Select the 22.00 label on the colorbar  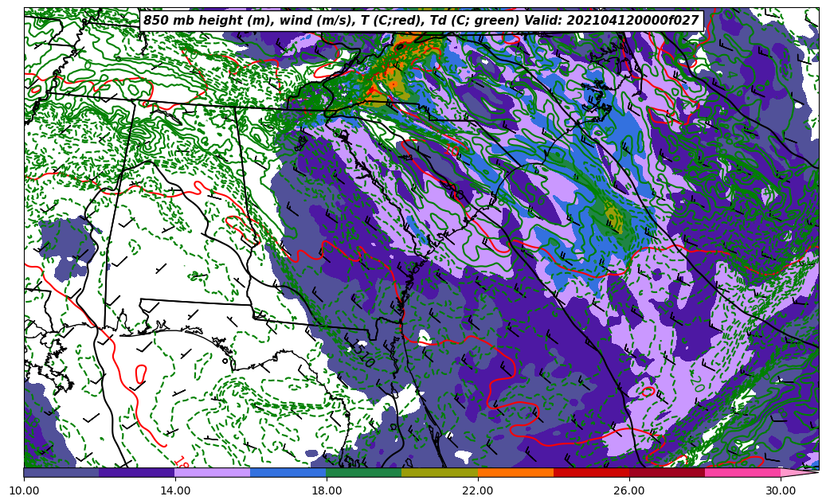pos(478,490)
